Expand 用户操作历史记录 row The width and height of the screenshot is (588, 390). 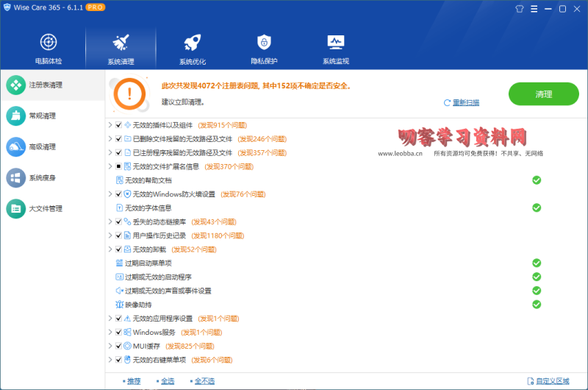point(110,235)
